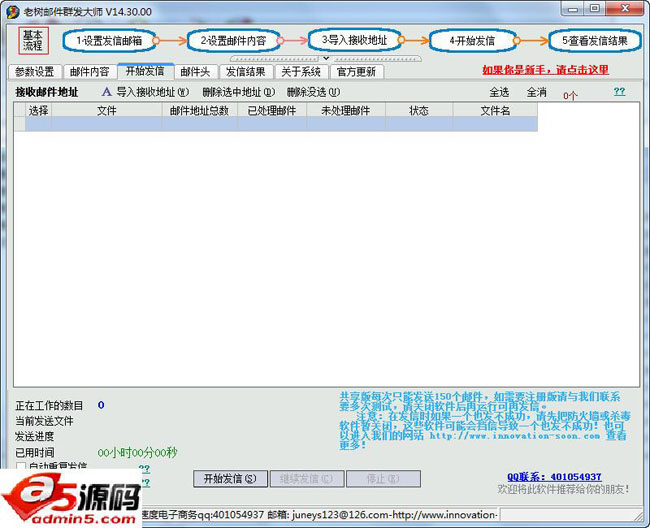Toggle the 自动重复发信 checkbox

(21, 467)
